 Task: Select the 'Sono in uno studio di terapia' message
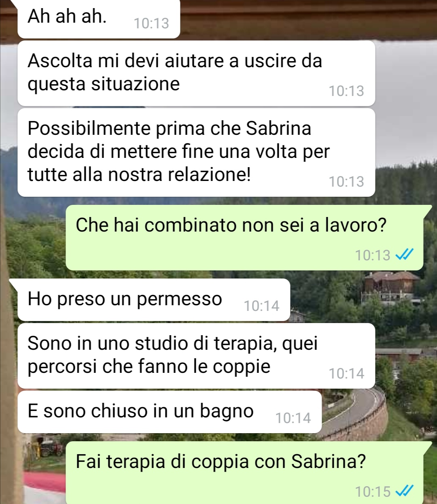[x=196, y=355]
